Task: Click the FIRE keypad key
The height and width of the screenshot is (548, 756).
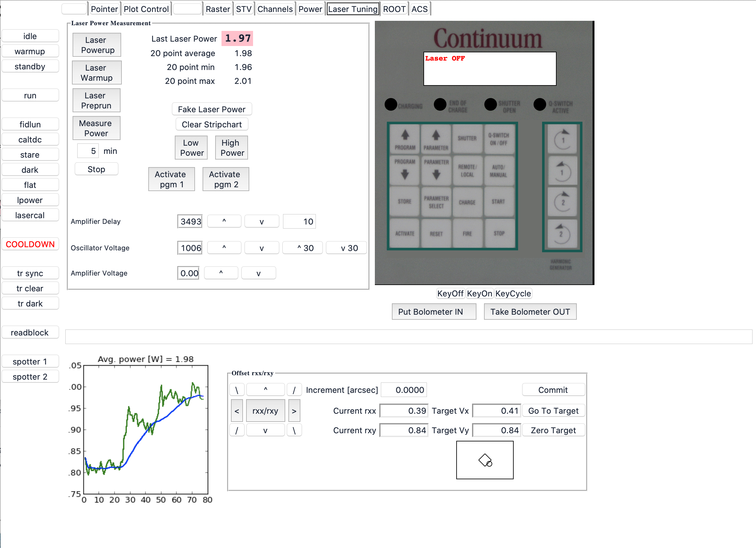Action: pyautogui.click(x=467, y=233)
